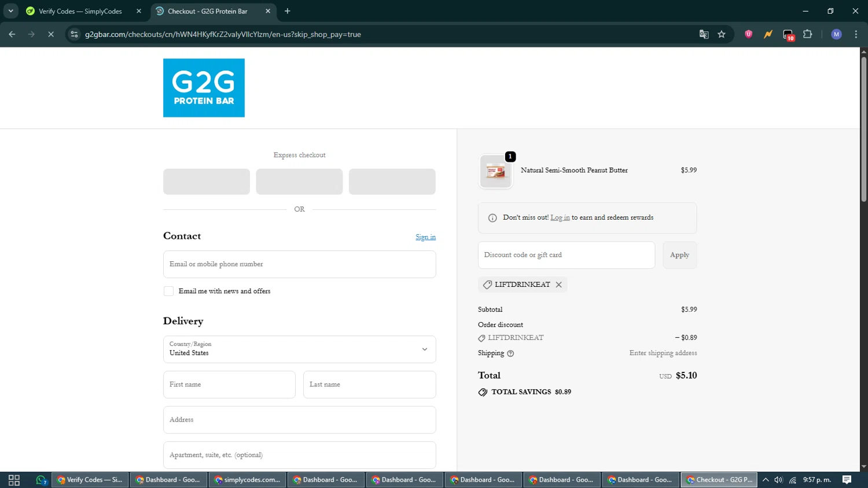The image size is (868, 488).
Task: Click the G2G Protein Bar logo
Action: pyautogui.click(x=204, y=88)
